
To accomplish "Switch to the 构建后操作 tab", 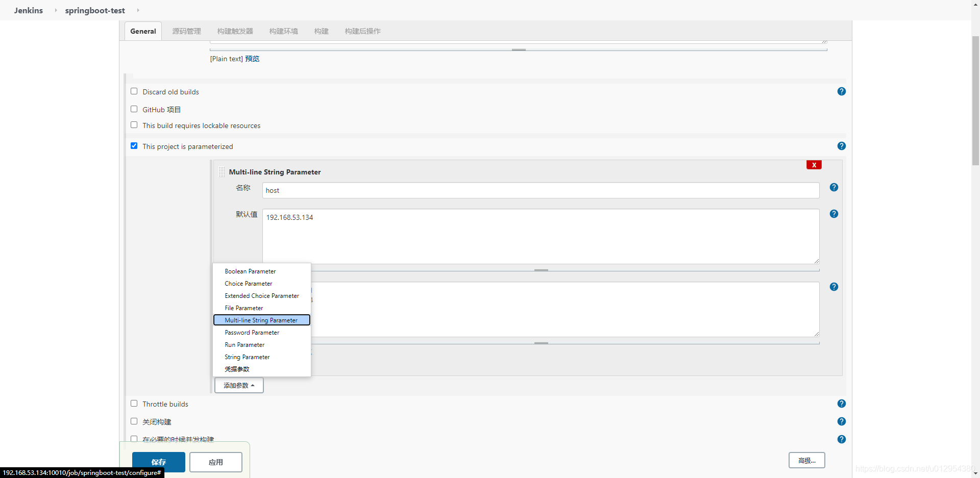I will pos(363,31).
